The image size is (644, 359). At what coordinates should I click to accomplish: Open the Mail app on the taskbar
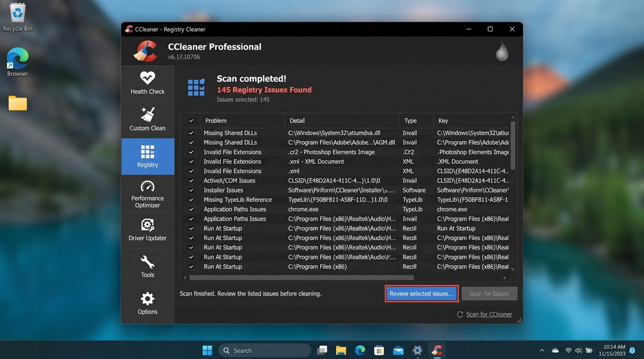click(x=398, y=351)
